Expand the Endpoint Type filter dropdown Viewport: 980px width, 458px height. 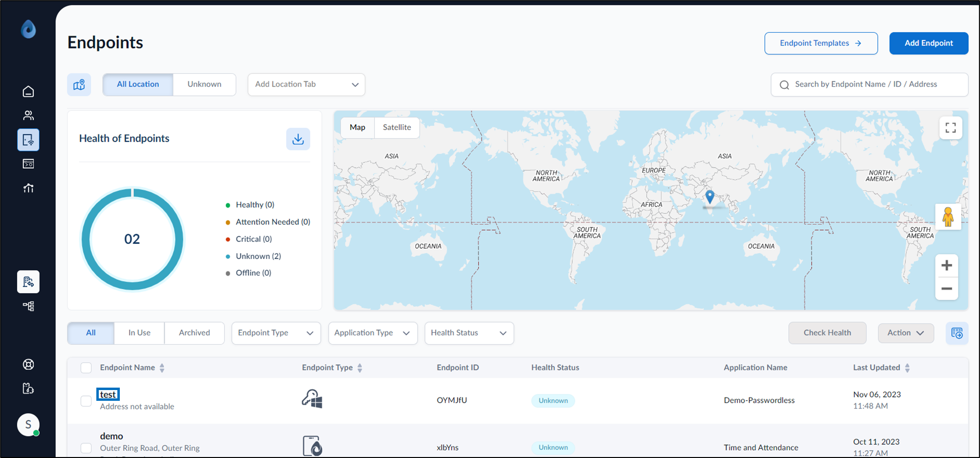point(276,333)
